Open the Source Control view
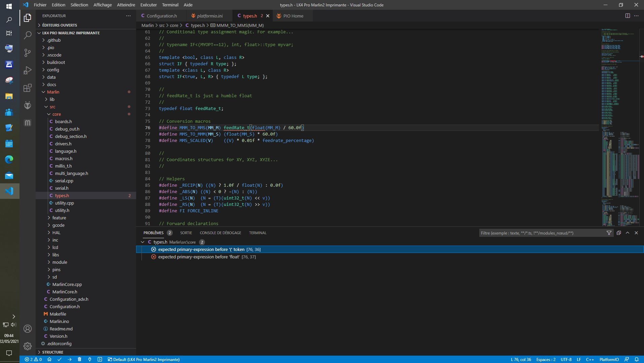The image size is (644, 363). tap(28, 52)
